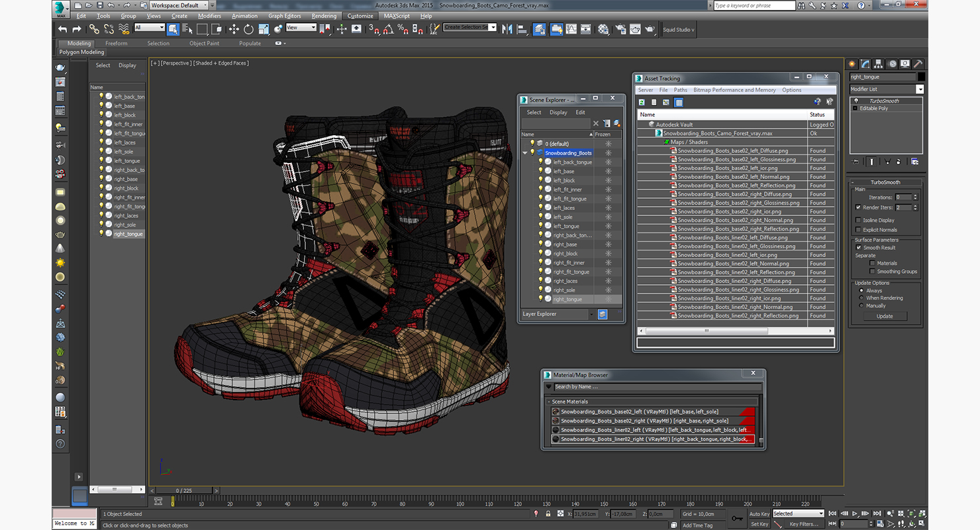Screen dimensions: 980x530
Task: Switch to the Freeform ribbon tab
Action: [117, 44]
